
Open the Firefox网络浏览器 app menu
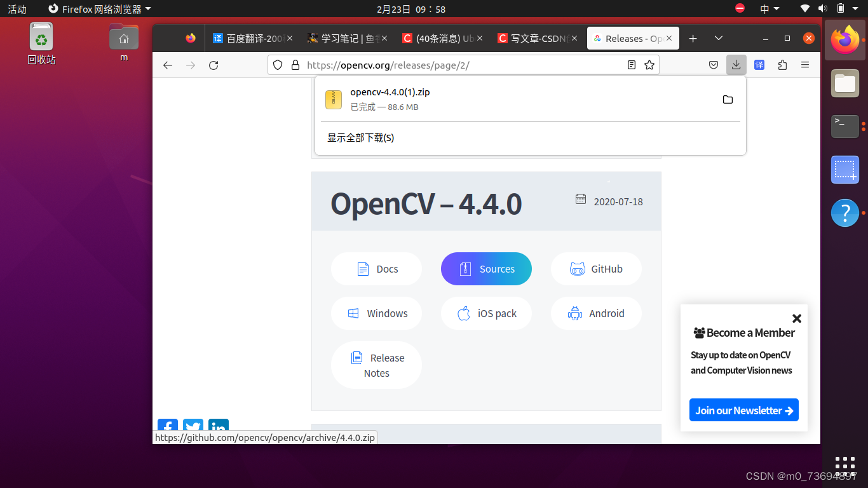tap(100, 9)
